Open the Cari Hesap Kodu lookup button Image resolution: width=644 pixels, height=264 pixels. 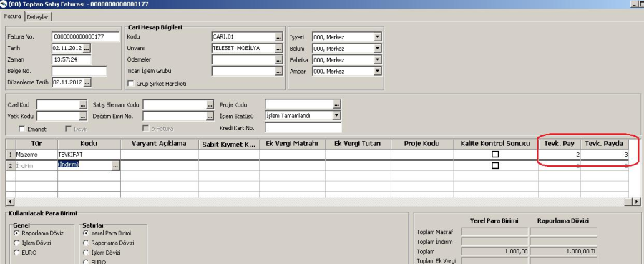tap(279, 37)
